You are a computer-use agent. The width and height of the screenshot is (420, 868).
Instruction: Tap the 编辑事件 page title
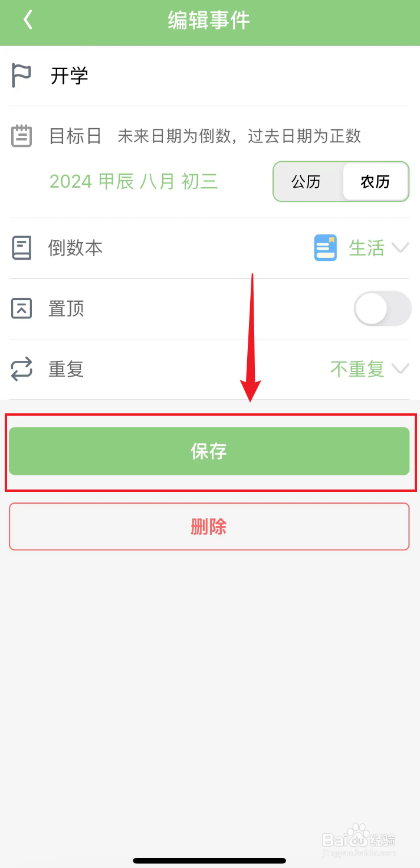209,20
